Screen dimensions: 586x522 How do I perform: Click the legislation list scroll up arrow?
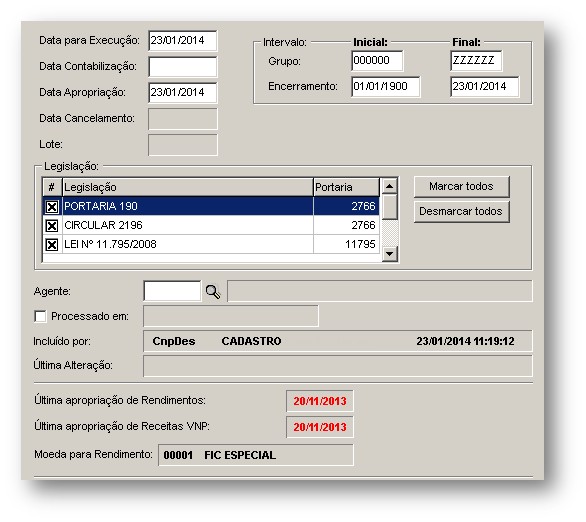(389, 186)
